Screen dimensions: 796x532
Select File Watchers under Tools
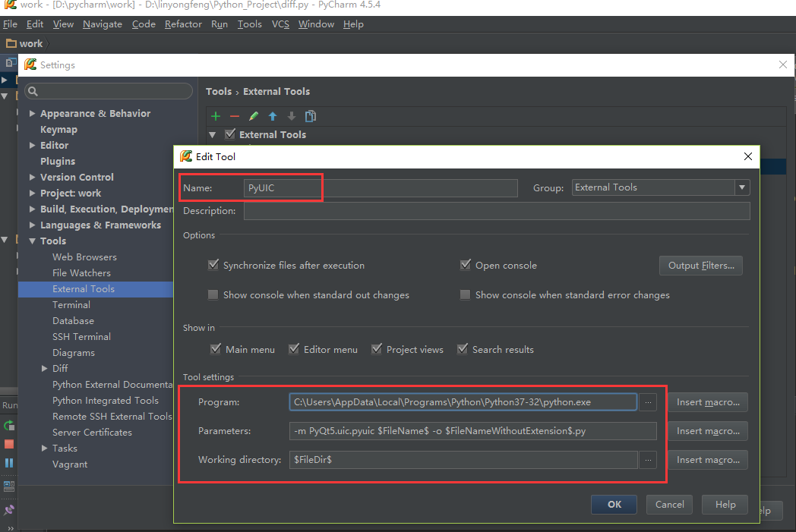pyautogui.click(x=81, y=273)
